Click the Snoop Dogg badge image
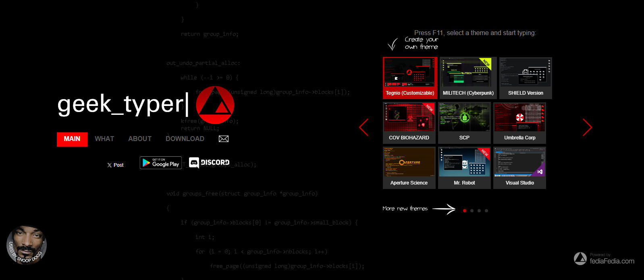 point(27,245)
